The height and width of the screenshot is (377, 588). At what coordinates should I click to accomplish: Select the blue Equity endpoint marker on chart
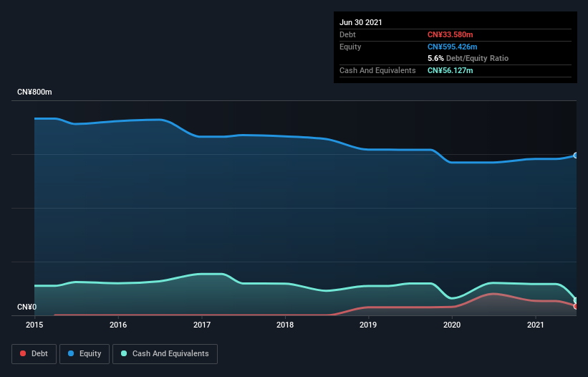(576, 156)
